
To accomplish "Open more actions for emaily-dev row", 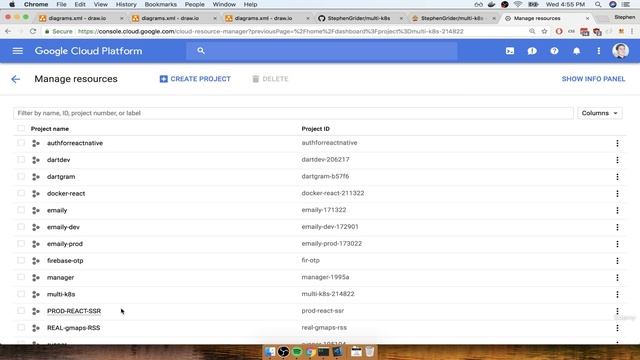I will point(617,227).
